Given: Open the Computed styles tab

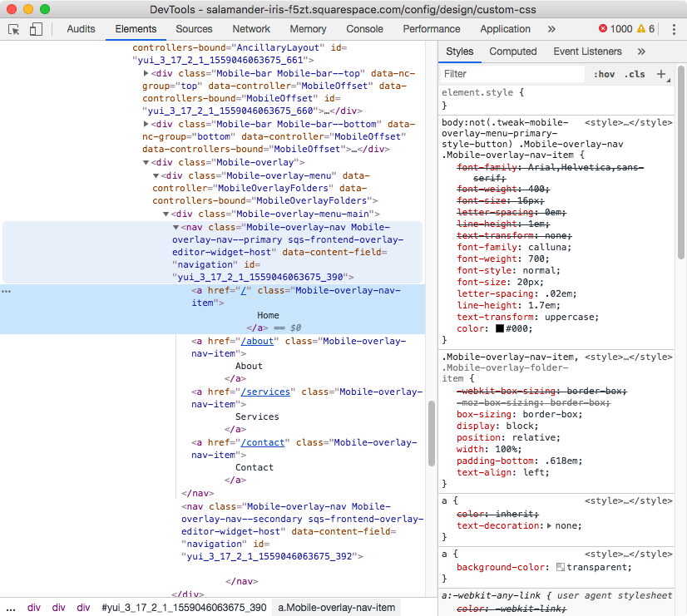Looking at the screenshot, I should (x=512, y=51).
